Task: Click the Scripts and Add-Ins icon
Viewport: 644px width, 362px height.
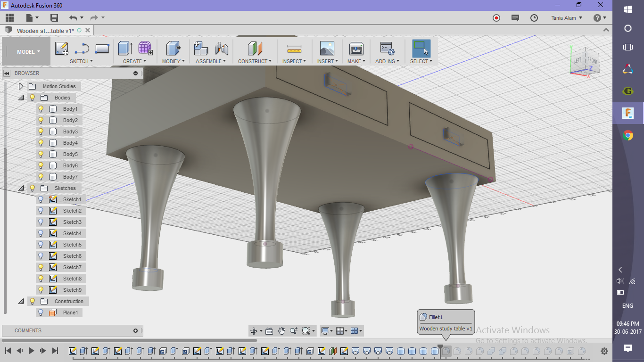Action: click(388, 48)
